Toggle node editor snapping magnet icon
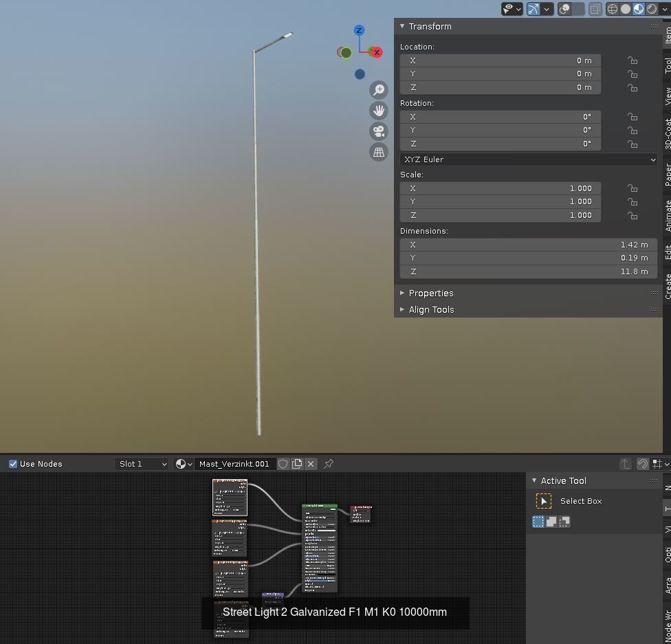 [x=642, y=464]
